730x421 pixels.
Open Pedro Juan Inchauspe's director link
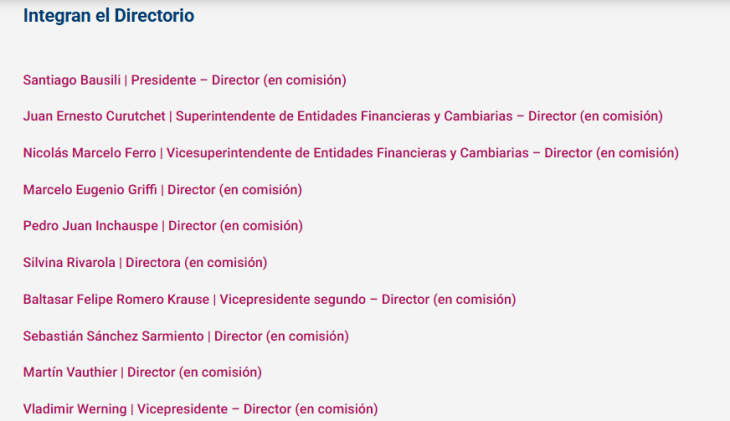[163, 226]
